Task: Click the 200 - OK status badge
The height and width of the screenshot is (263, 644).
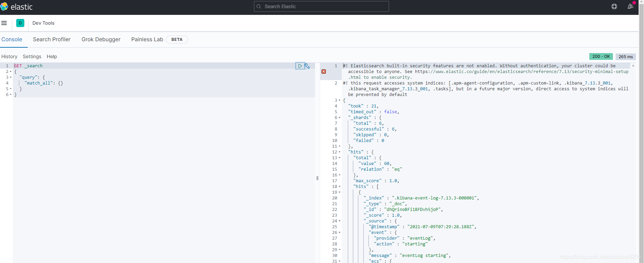Action: coord(601,56)
